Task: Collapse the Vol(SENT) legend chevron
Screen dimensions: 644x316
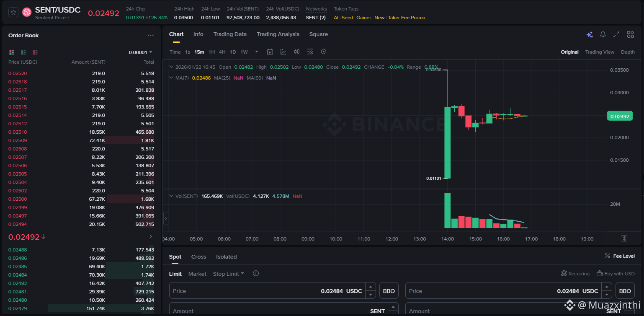Action: [171, 196]
